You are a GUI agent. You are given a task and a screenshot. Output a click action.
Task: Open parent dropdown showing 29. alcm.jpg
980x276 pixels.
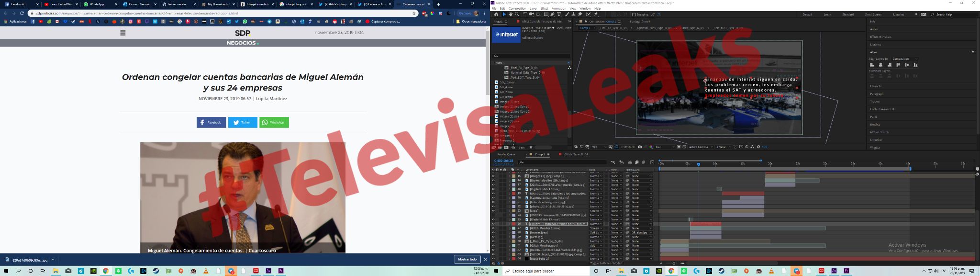pyautogui.click(x=641, y=232)
